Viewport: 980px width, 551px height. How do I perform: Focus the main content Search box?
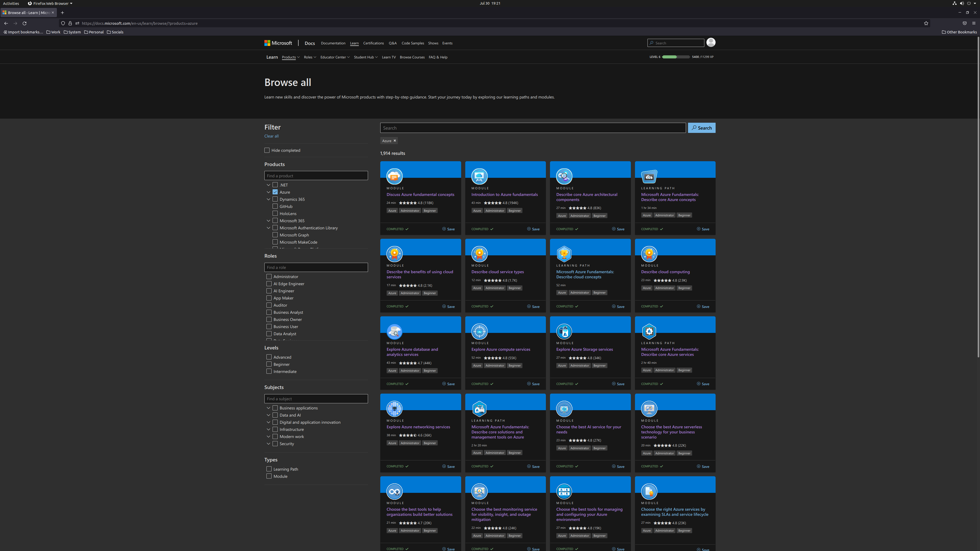pos(533,128)
